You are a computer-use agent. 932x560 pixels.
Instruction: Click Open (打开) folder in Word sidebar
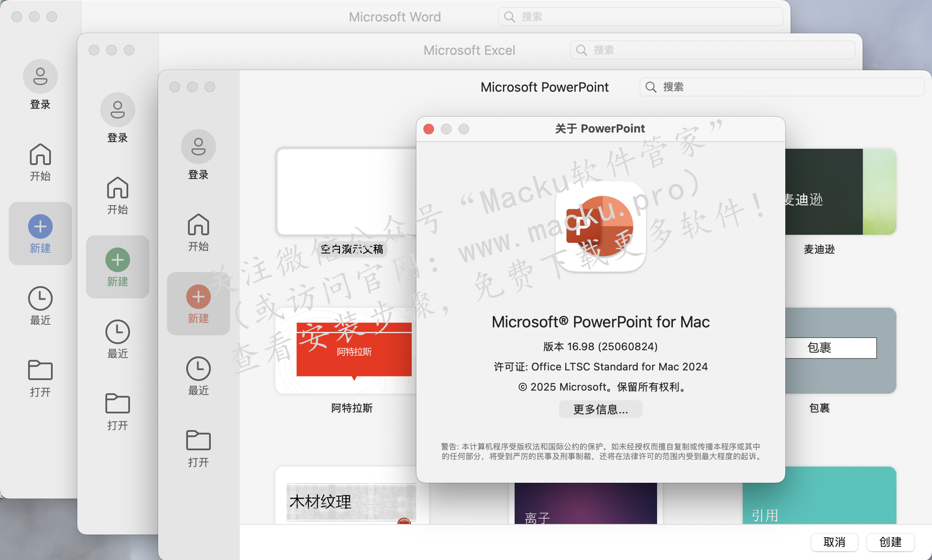(40, 378)
